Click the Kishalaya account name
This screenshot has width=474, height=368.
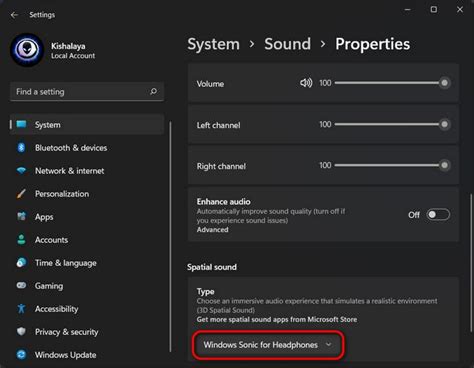[68, 46]
